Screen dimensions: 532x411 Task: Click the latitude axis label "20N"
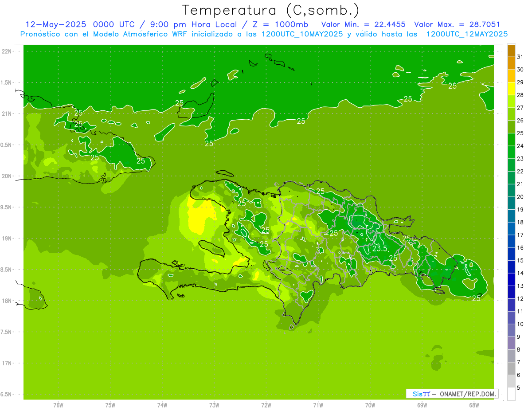click(x=7, y=176)
